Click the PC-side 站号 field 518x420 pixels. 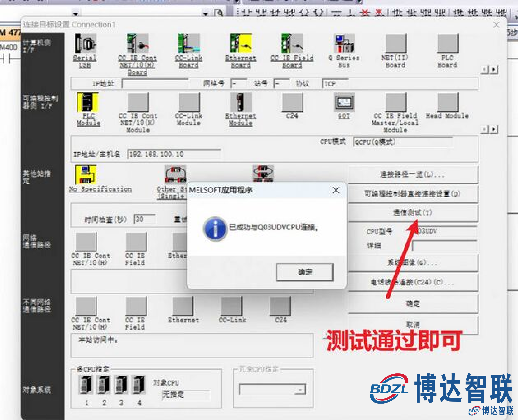281,84
